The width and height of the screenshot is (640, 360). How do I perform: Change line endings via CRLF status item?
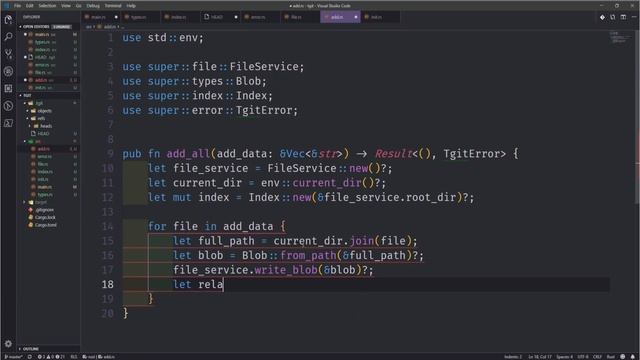598,357
